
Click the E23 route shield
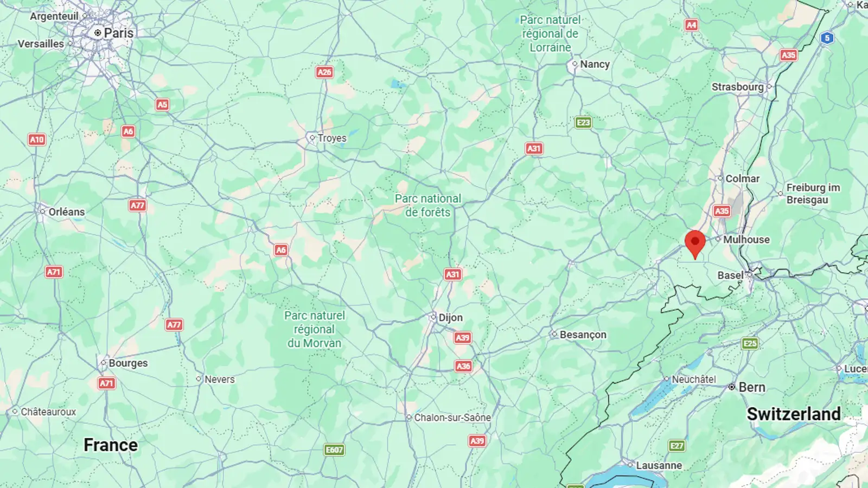click(x=583, y=123)
